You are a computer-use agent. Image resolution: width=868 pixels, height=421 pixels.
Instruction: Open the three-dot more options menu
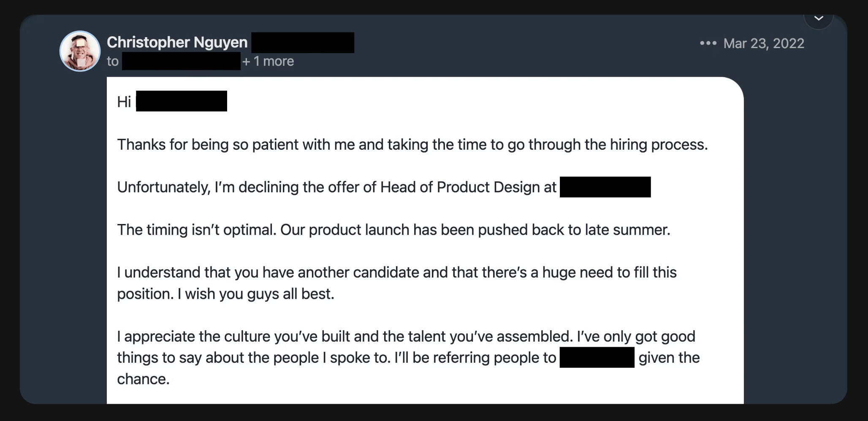(x=708, y=43)
